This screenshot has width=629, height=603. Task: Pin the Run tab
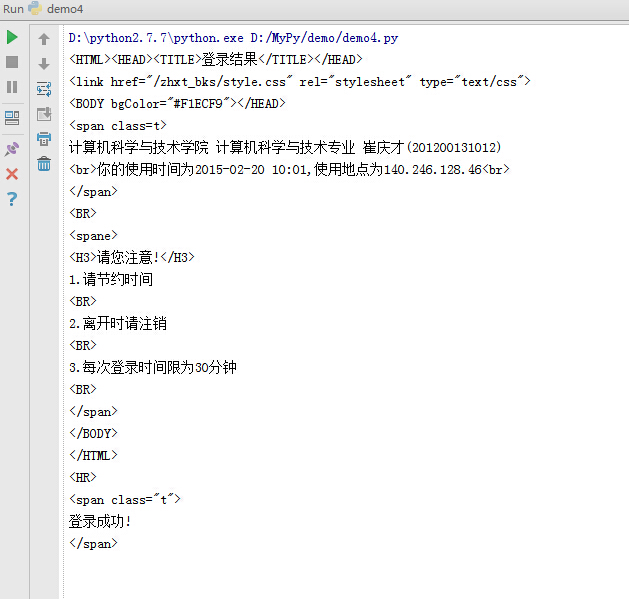click(x=12, y=149)
